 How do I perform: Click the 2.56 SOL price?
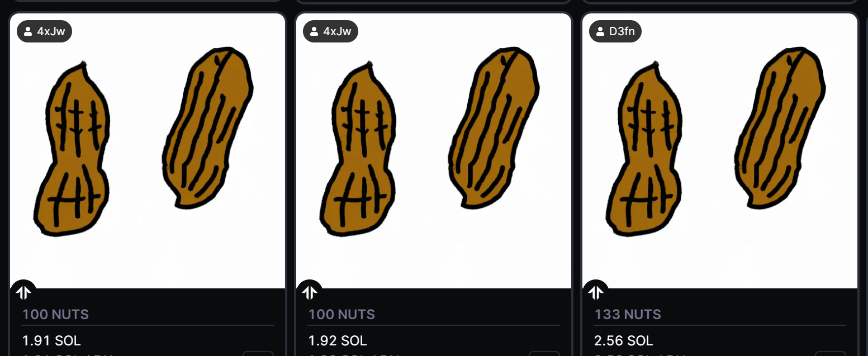point(624,340)
